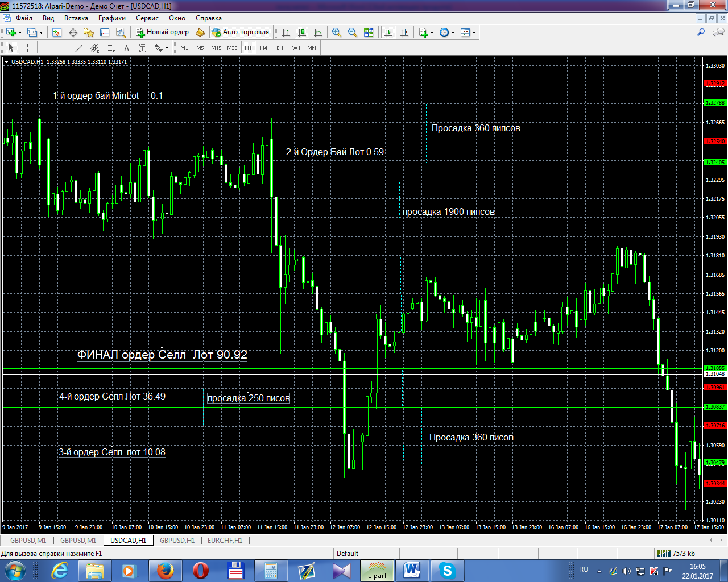Open the Strategy Tester icon
Viewport: 728px width, 582px height.
click(x=121, y=32)
